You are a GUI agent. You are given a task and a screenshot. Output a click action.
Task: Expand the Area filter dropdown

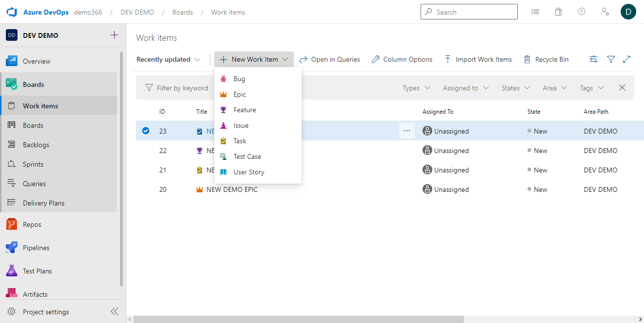555,88
